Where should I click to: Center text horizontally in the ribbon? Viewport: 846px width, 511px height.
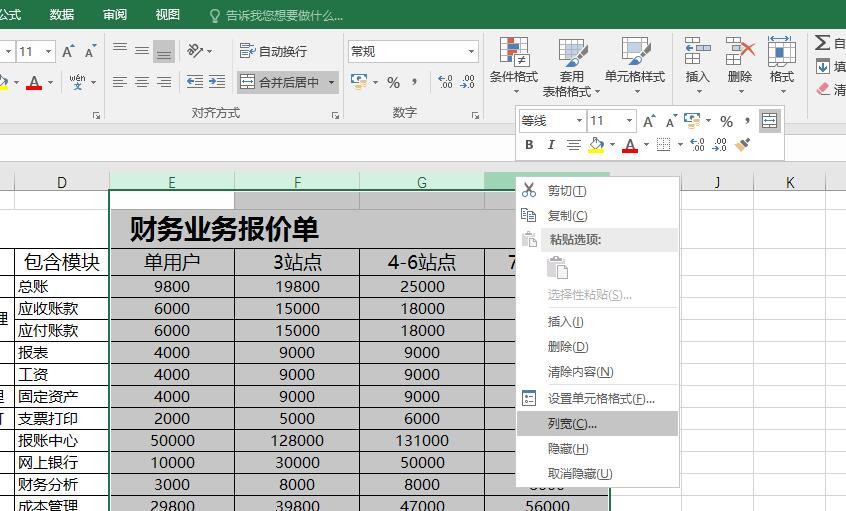[142, 82]
